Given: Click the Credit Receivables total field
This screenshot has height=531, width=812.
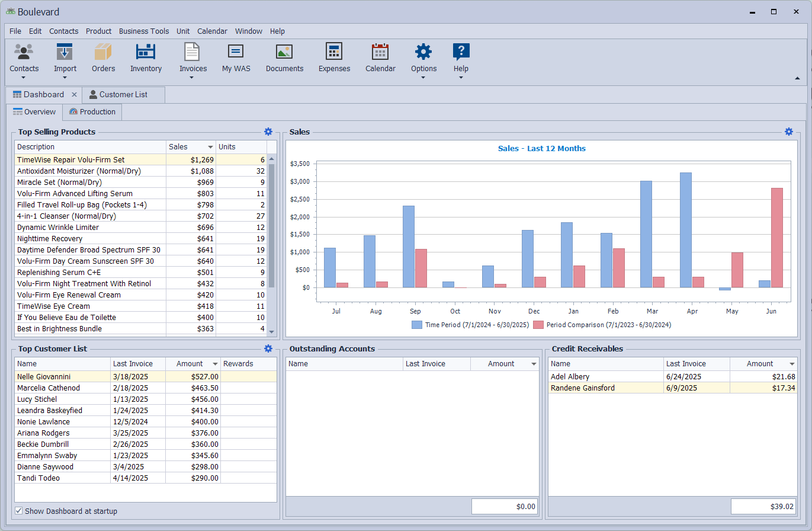Looking at the screenshot, I should 764,507.
